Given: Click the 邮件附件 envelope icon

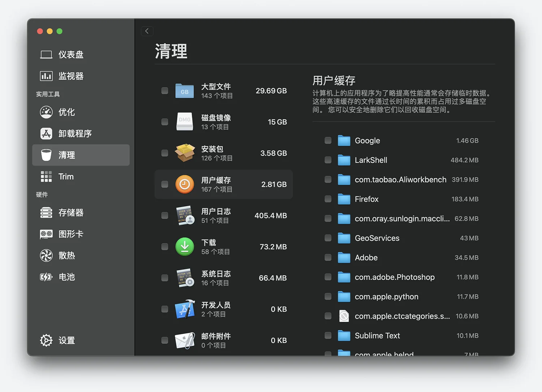Looking at the screenshot, I should [185, 340].
